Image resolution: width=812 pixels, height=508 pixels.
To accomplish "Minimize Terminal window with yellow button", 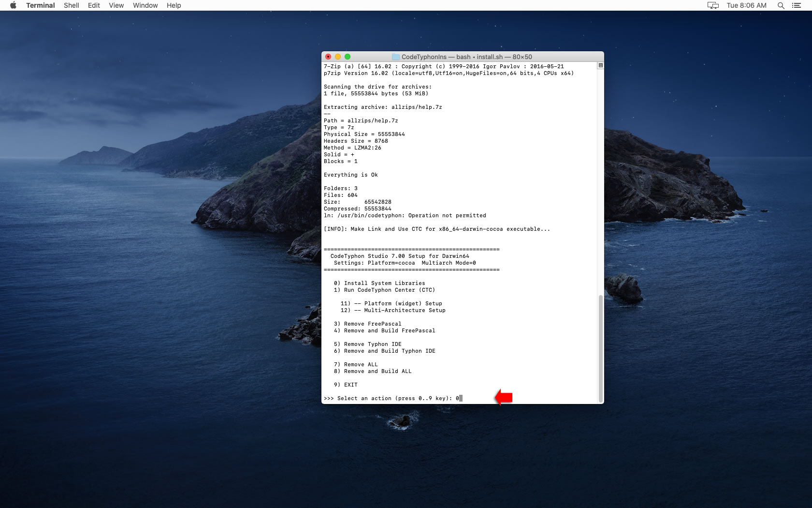I will coord(338,57).
